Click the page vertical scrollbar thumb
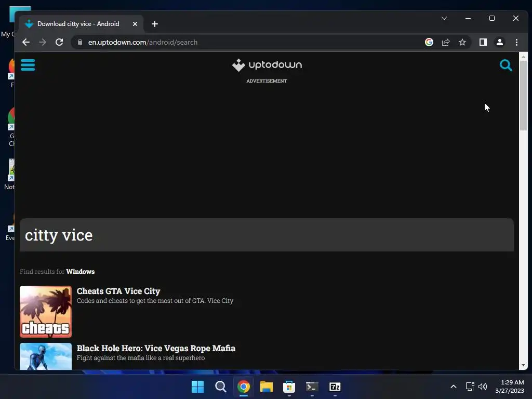The image size is (532, 399). coord(523,95)
